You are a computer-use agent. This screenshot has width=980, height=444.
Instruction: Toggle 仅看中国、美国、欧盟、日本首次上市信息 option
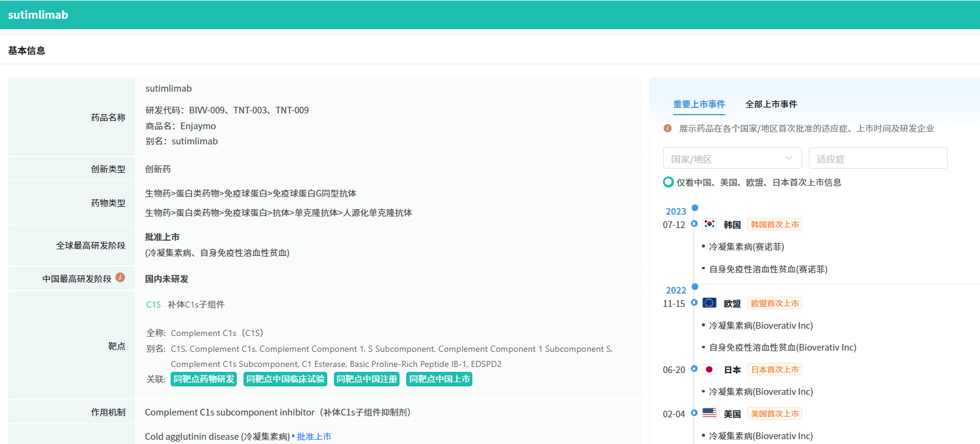coord(669,182)
